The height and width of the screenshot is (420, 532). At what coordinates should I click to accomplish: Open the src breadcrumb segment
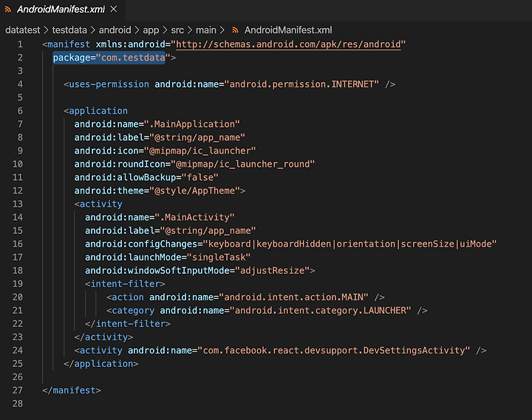tap(177, 30)
